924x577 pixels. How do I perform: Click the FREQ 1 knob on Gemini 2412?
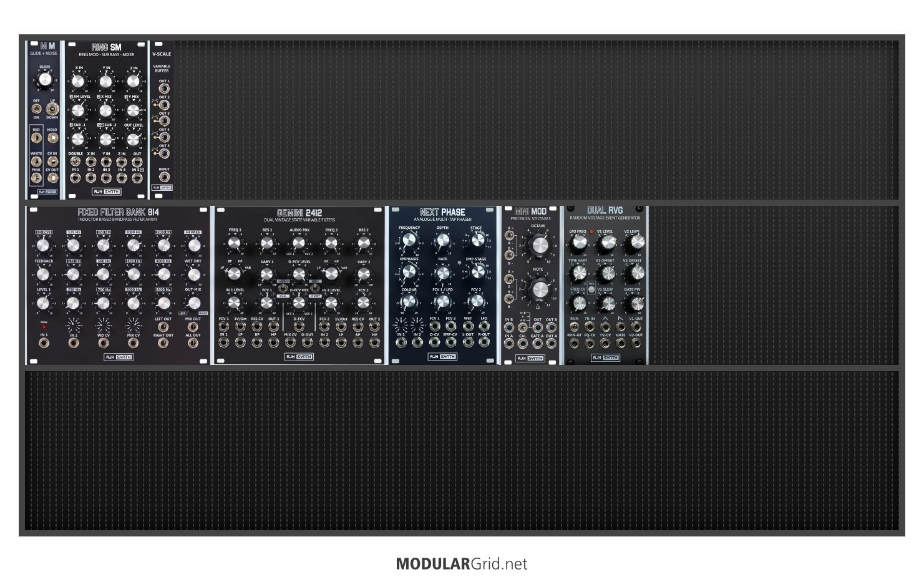[x=234, y=244]
